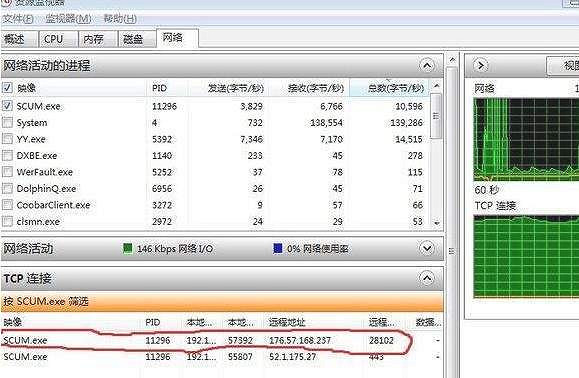The width and height of the screenshot is (579, 378).
Task: Select the SCUM.exe process name
Action: [38, 106]
